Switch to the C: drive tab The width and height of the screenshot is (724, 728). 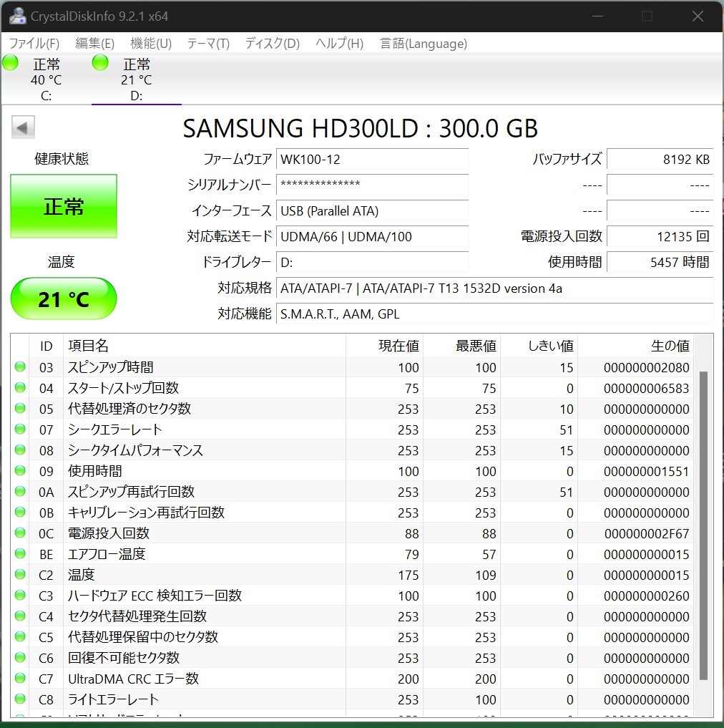[x=46, y=79]
